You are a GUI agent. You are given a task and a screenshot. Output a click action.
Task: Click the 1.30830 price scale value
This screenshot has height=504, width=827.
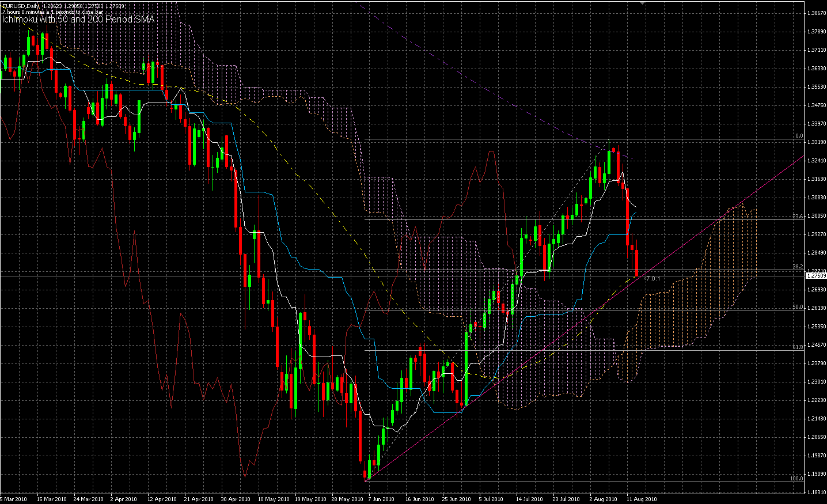pos(817,198)
